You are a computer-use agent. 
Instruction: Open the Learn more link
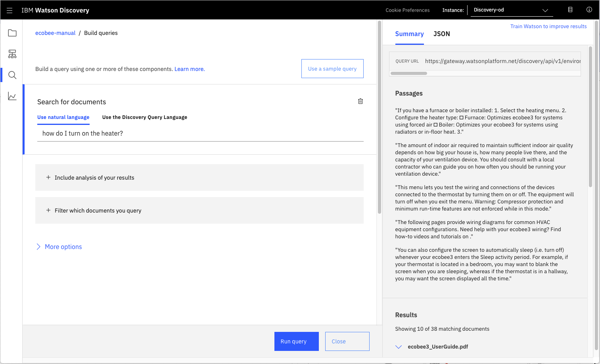coord(190,69)
